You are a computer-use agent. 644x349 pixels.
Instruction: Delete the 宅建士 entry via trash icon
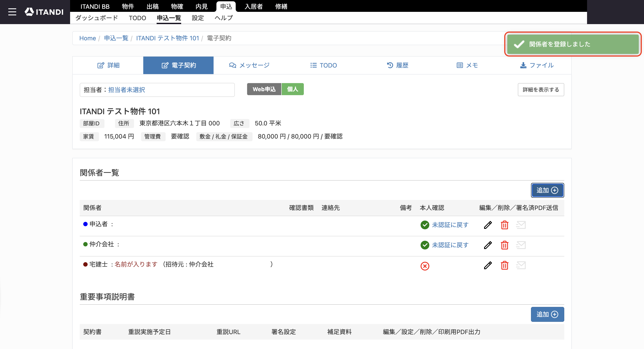[x=504, y=265]
